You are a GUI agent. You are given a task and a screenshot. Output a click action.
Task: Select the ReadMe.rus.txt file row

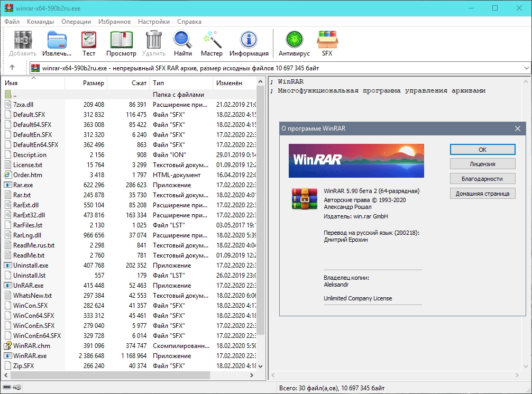tap(130, 245)
